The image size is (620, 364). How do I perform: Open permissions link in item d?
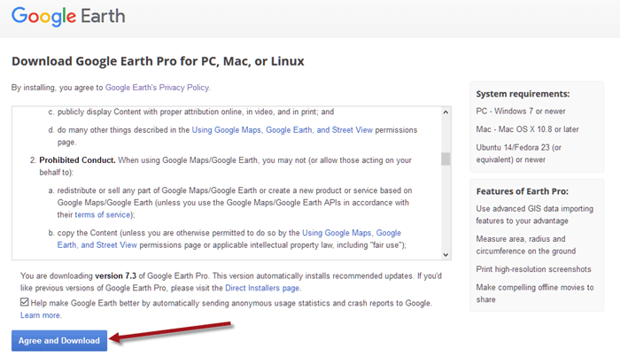click(x=280, y=130)
